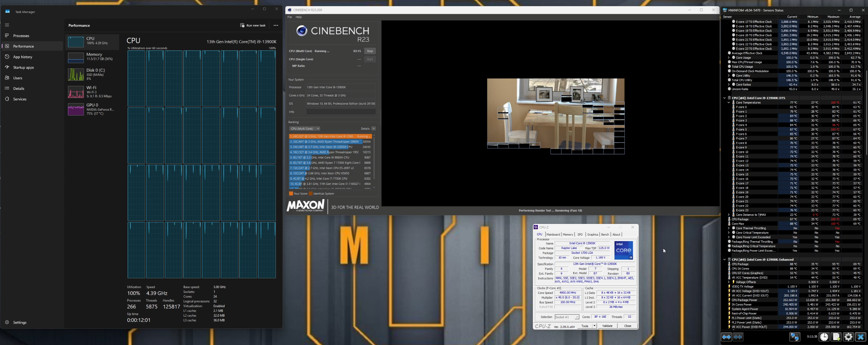Click Run new task in Task Manager
Screen dimensions: 868x345
(253, 25)
